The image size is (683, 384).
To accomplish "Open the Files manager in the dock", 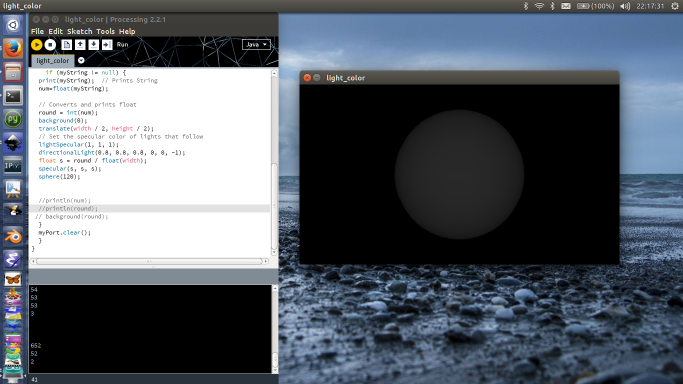I will click(x=13, y=72).
